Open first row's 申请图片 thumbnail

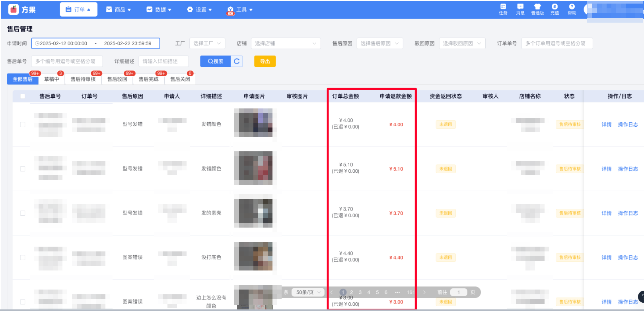click(253, 123)
